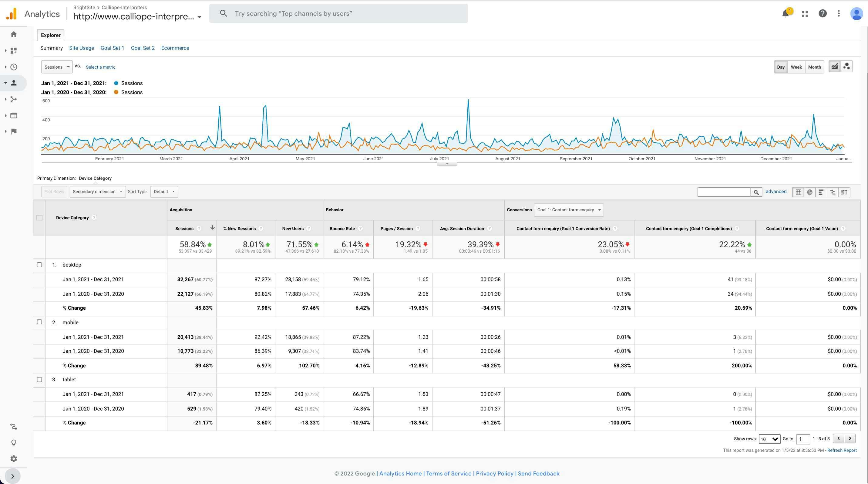Switch to the Site Usage tab

click(x=82, y=48)
